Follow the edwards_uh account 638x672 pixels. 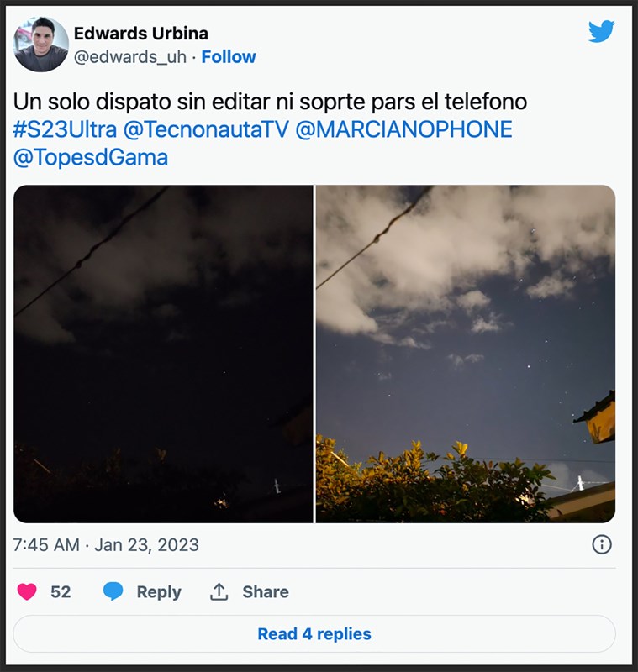229,57
